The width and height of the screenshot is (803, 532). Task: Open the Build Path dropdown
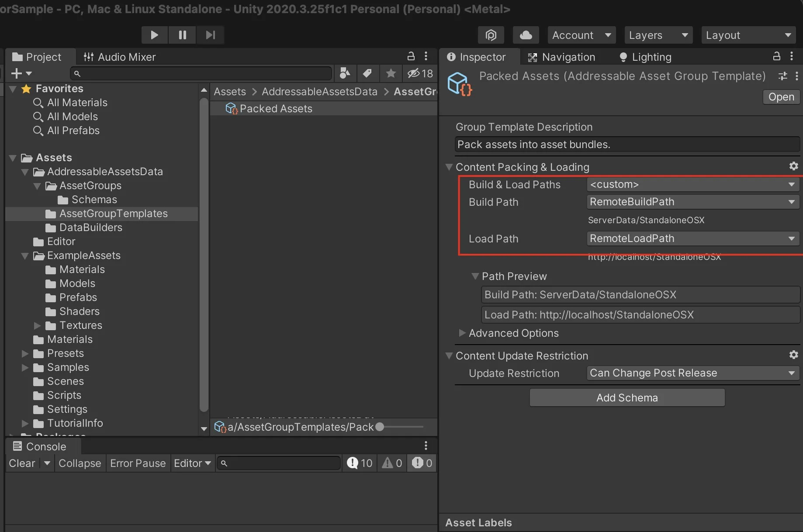click(693, 202)
